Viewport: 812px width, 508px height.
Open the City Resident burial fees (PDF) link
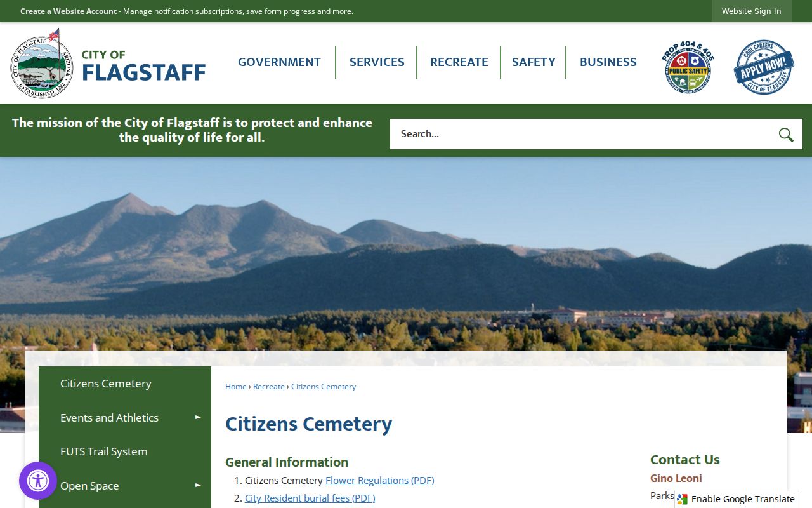310,498
